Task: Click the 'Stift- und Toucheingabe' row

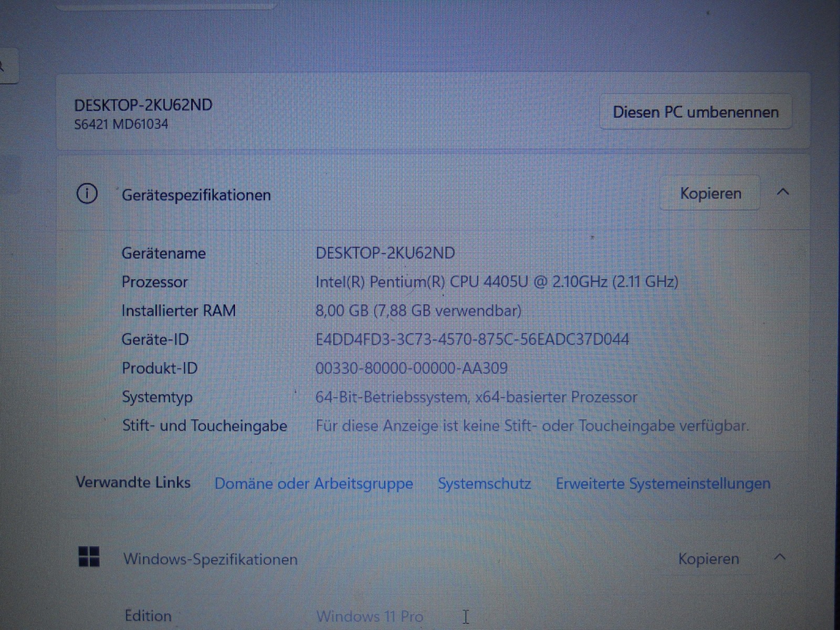Action: [x=204, y=426]
